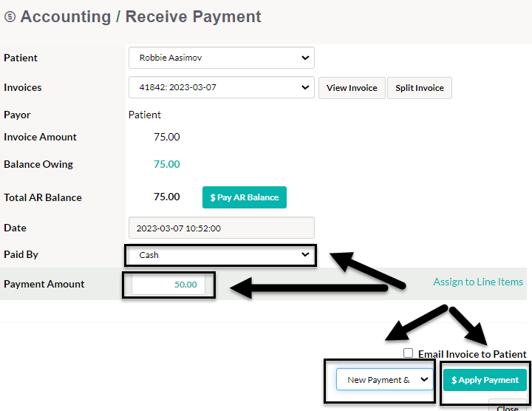Click the dollar-sign Accounting icon in header
The image size is (532, 411).
(10, 16)
